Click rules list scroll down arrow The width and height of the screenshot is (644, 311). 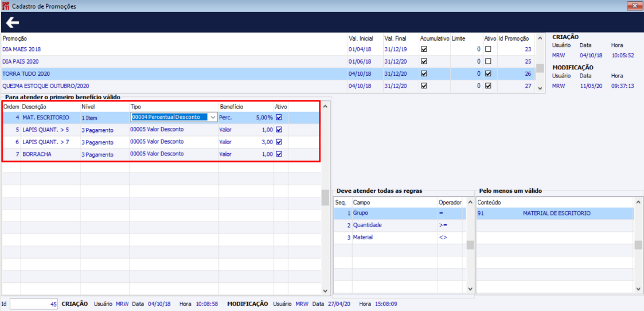point(470,289)
